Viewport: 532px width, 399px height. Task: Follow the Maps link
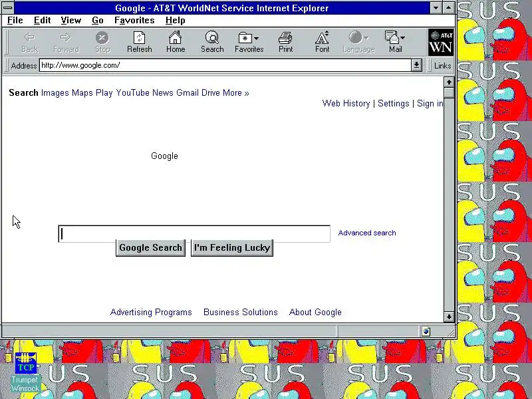click(x=82, y=93)
